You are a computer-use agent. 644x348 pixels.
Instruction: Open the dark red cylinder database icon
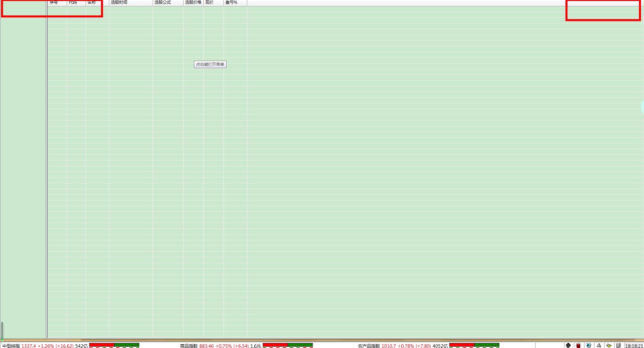578,345
